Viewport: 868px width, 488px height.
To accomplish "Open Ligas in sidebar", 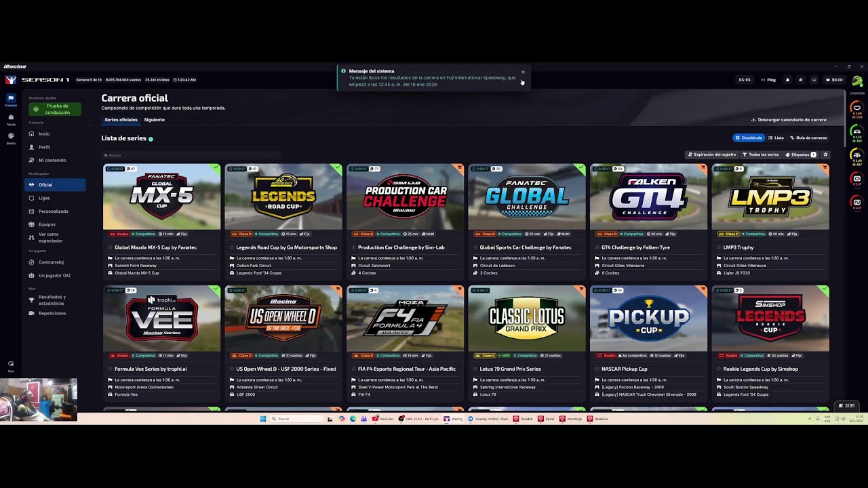I will 55,198.
